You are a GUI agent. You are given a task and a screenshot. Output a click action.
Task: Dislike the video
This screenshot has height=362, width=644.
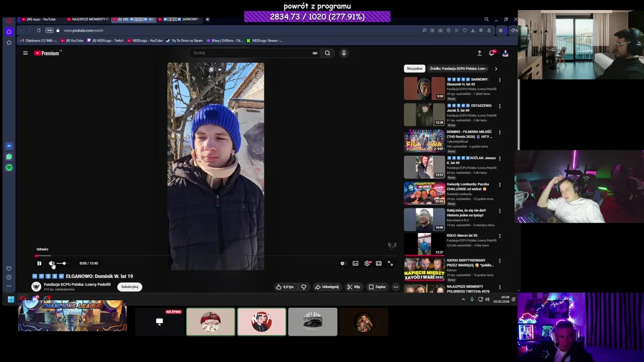click(303, 287)
